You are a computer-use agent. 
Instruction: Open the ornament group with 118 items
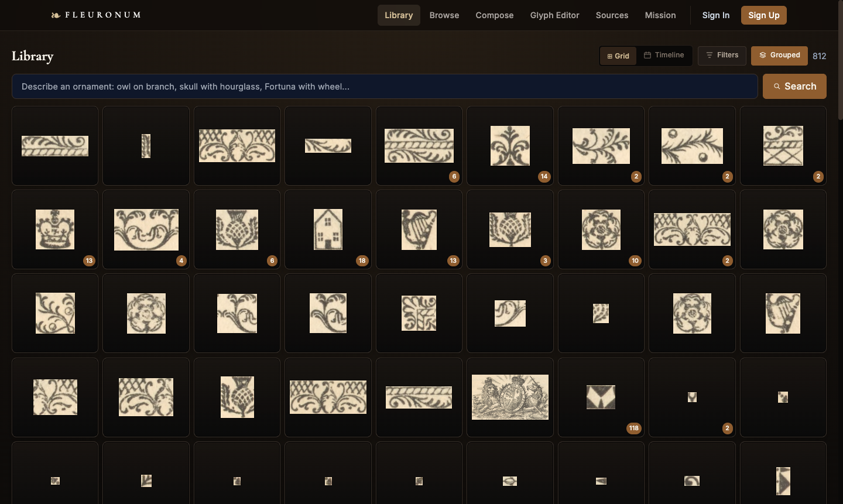point(601,397)
